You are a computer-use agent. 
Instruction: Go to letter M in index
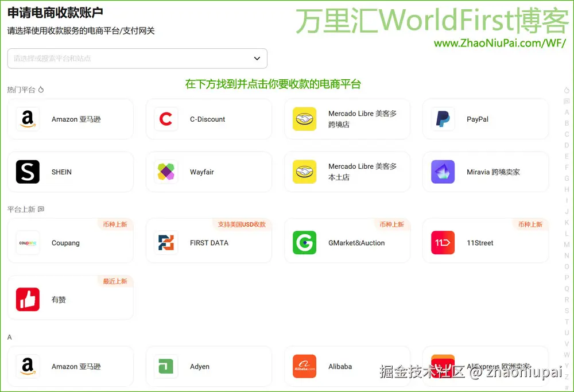click(x=567, y=244)
